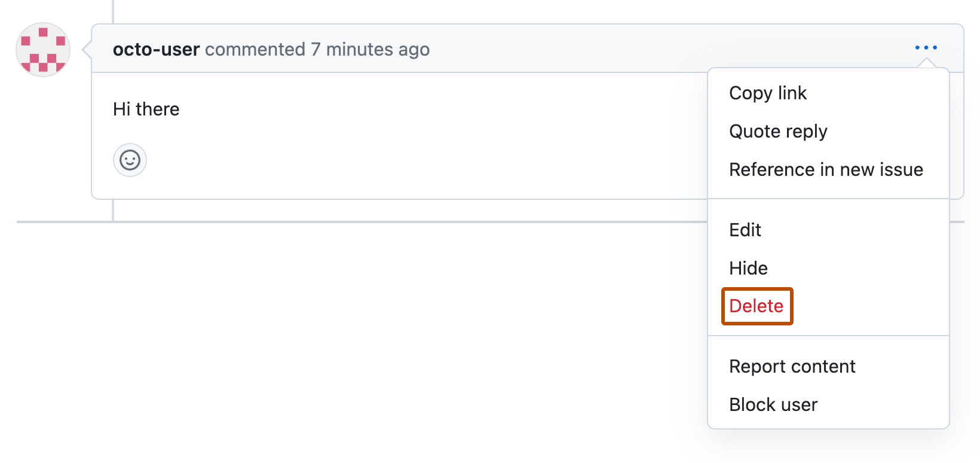The image size is (980, 463).
Task: Delete the comment using the highlighted option
Action: (757, 306)
